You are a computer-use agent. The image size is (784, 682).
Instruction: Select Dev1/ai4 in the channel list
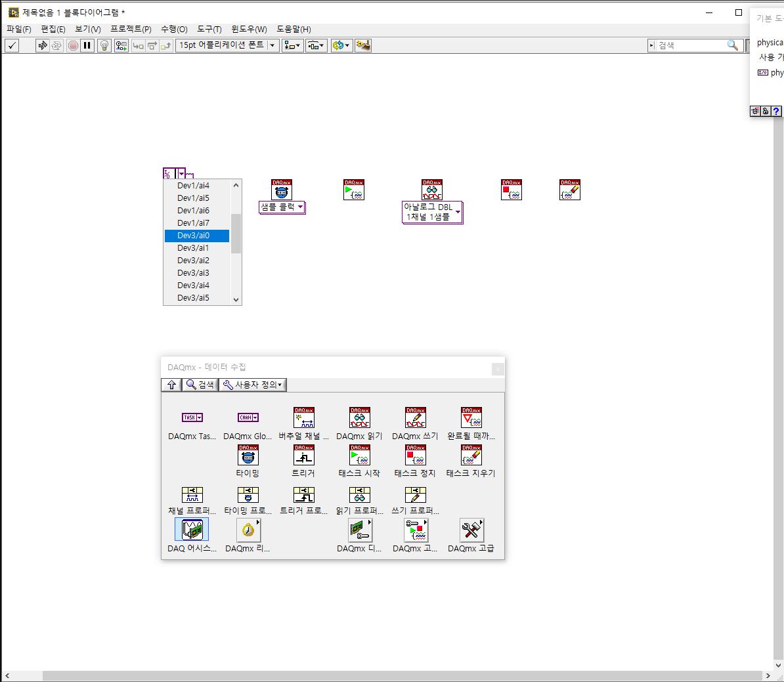197,186
